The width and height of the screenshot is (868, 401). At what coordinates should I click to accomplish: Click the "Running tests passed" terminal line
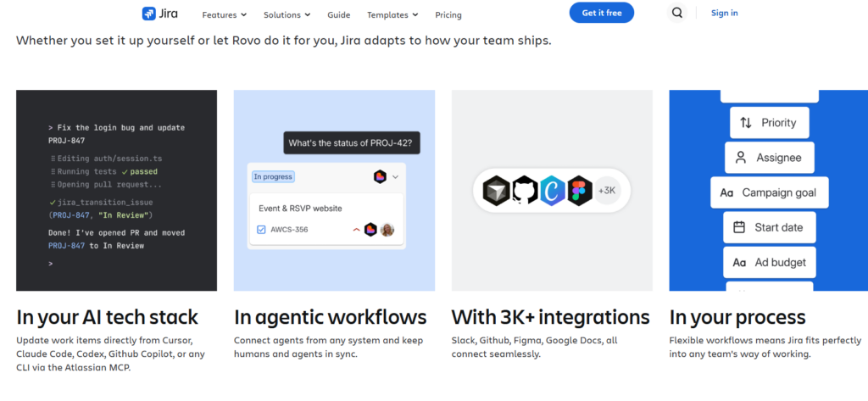[104, 172]
